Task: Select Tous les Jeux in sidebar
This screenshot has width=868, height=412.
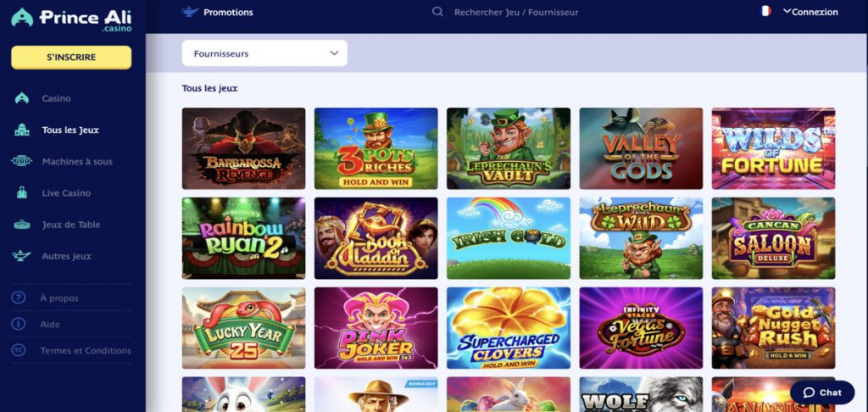Action: pos(70,131)
